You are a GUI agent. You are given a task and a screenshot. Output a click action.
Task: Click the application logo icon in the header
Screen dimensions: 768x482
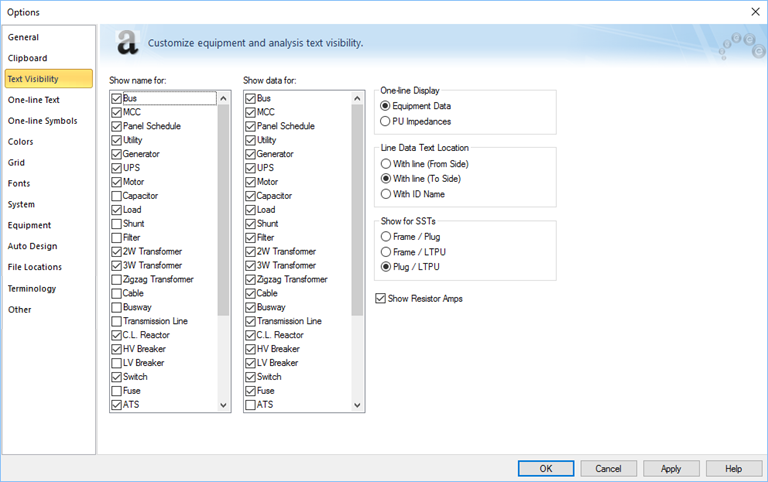[x=127, y=43]
